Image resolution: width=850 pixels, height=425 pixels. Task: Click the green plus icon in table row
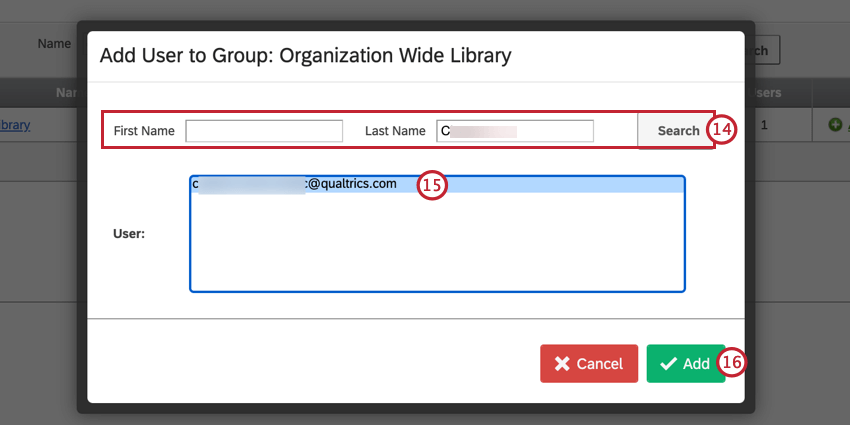click(835, 125)
